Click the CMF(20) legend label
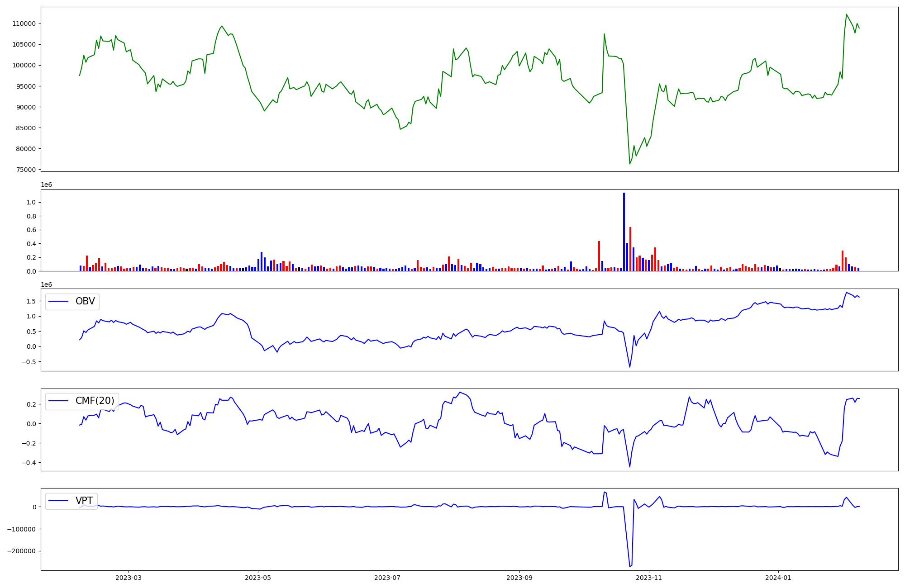The image size is (905, 588). point(95,401)
